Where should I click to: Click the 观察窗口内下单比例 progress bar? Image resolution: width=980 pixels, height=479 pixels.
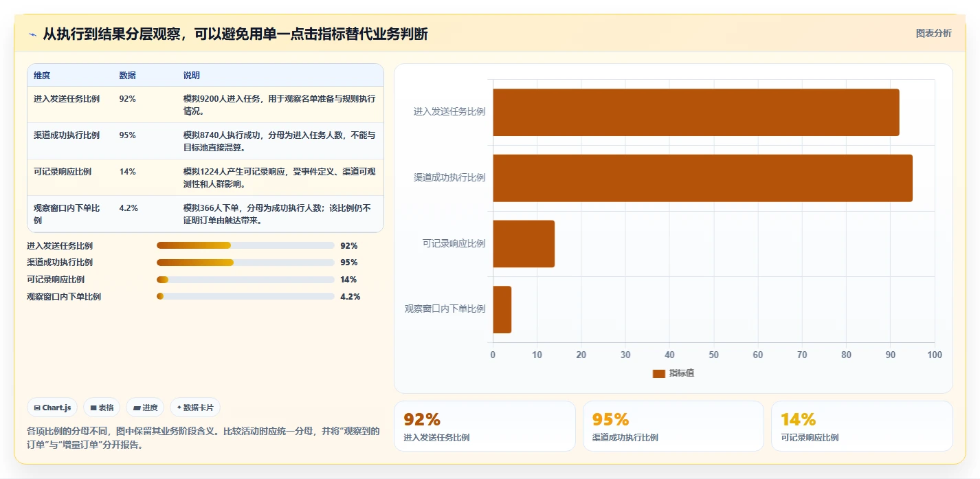coord(245,297)
